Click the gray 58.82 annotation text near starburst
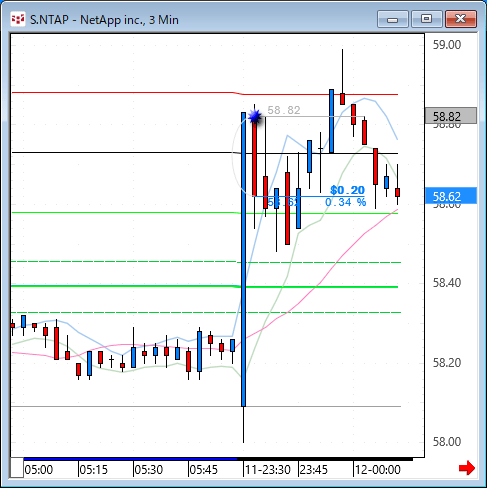Screen dimensions: 487x488 click(284, 110)
